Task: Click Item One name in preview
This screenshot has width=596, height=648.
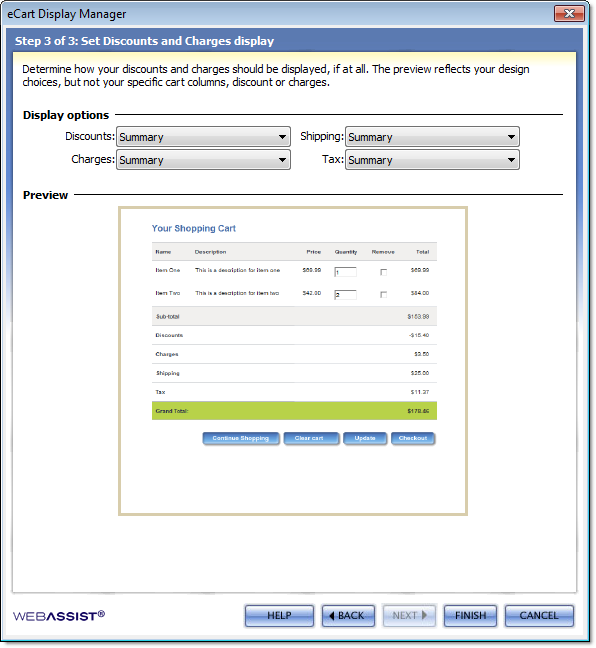Action: [168, 270]
